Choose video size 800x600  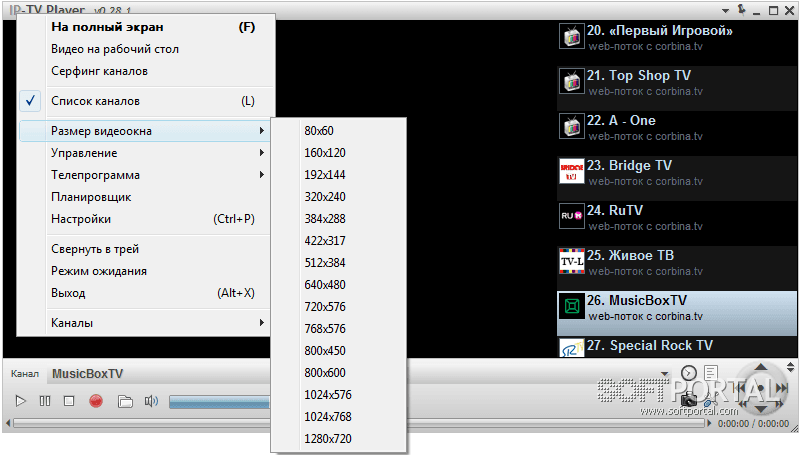pos(339,373)
